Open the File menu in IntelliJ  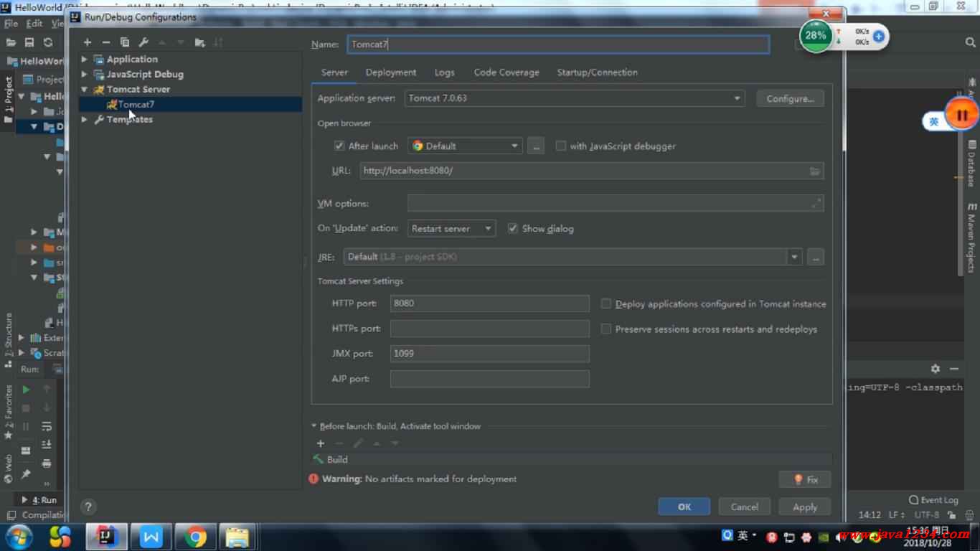(x=11, y=24)
